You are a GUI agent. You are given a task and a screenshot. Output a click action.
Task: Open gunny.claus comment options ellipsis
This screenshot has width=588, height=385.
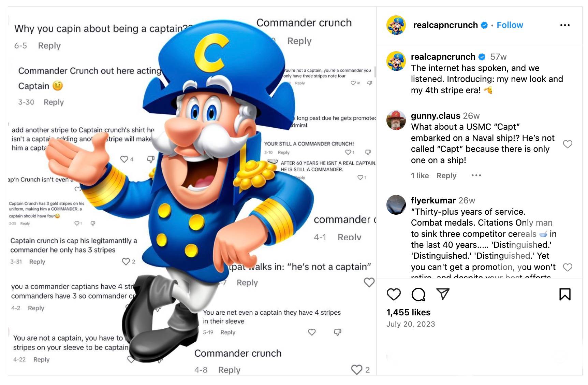(x=476, y=175)
